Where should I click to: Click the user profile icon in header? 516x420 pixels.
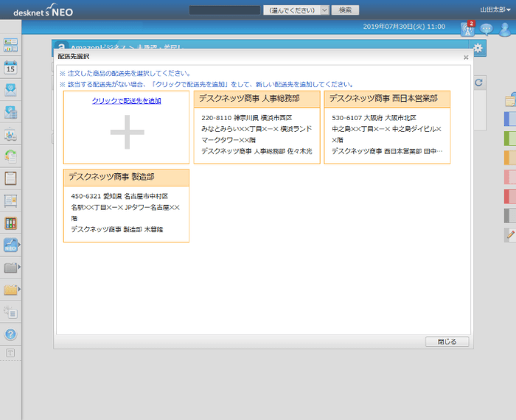tap(505, 29)
